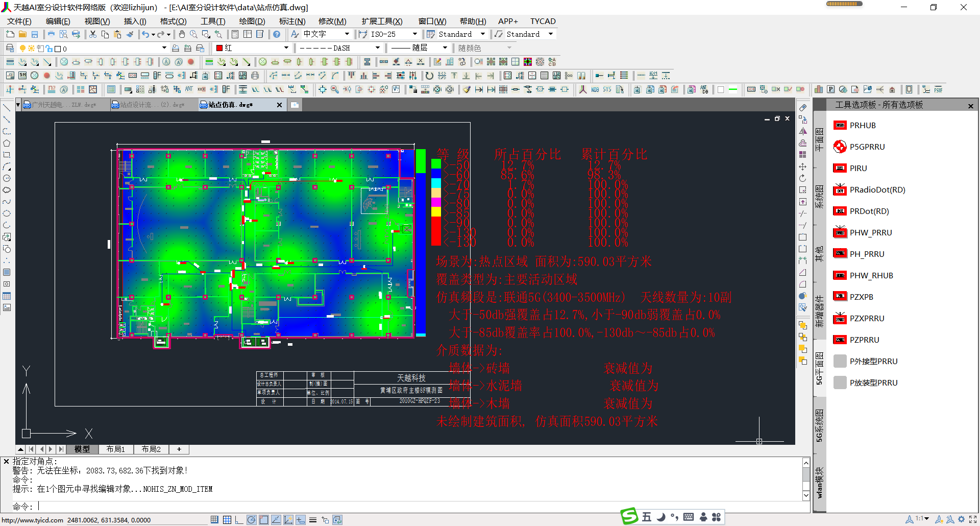Click the Paste clipboard icon
980x526 pixels.
coord(117,34)
